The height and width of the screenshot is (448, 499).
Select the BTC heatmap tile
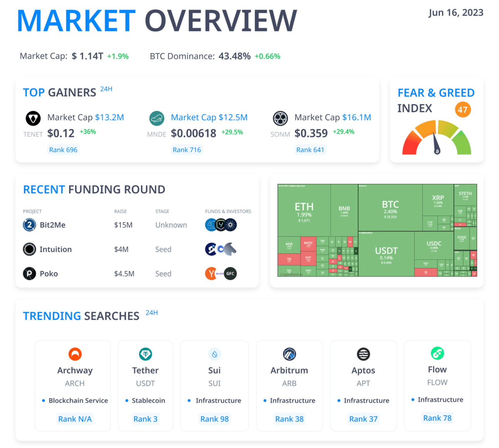click(x=390, y=208)
